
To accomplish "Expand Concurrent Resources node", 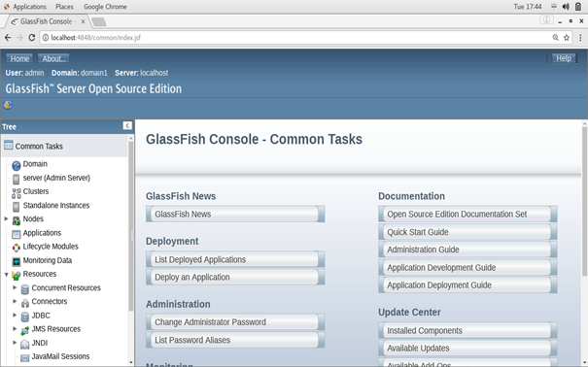I will [15, 287].
